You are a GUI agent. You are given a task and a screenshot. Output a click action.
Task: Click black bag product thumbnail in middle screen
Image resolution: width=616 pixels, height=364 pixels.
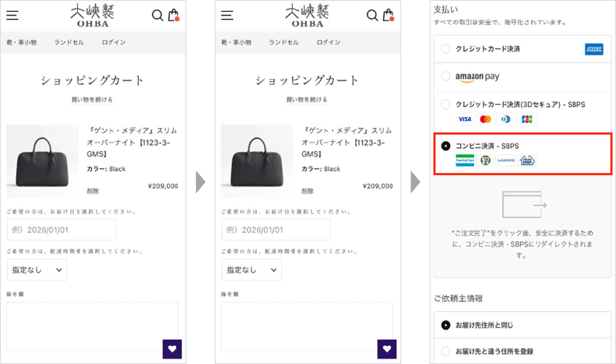tap(257, 161)
